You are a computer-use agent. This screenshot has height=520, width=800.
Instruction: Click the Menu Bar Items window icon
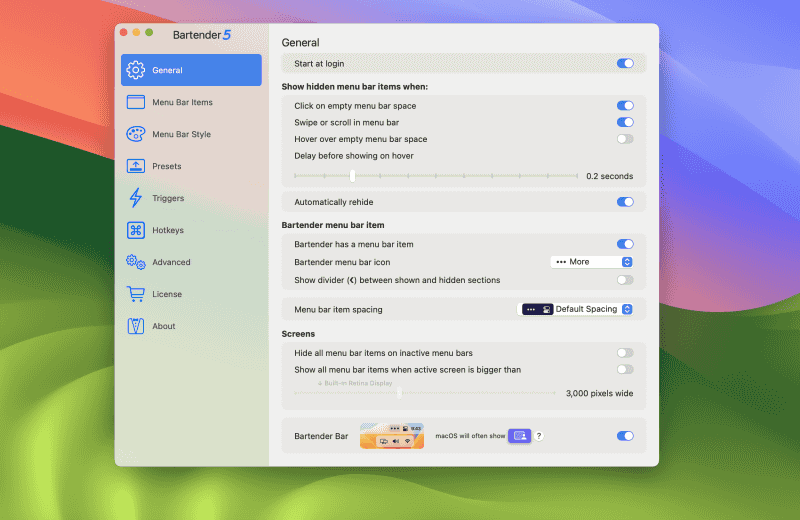(x=136, y=102)
